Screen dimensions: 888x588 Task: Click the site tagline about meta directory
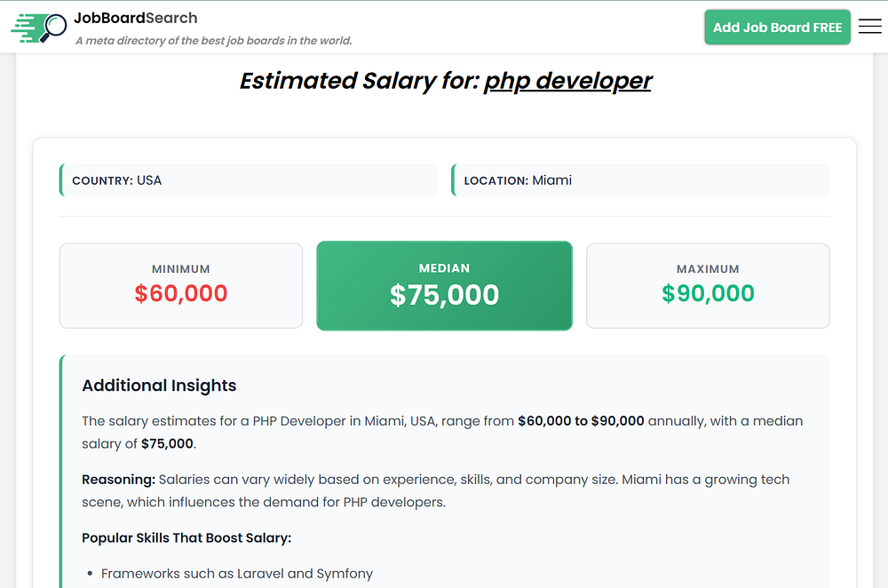tap(214, 41)
